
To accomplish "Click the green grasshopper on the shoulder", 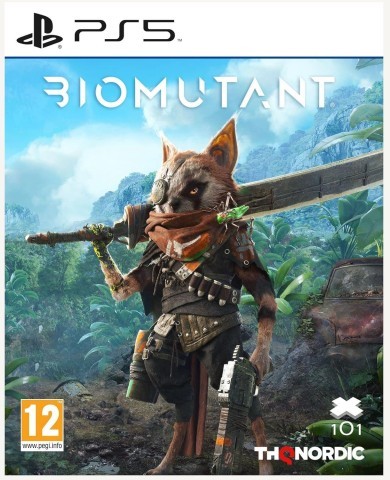I will [233, 213].
